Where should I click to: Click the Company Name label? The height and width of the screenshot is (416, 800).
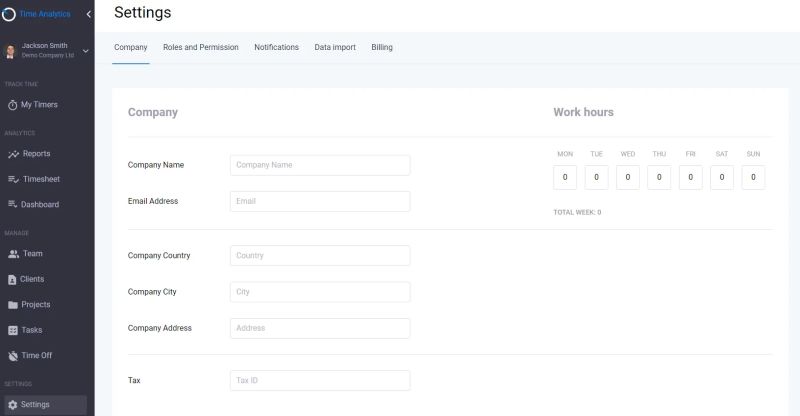[x=156, y=165]
